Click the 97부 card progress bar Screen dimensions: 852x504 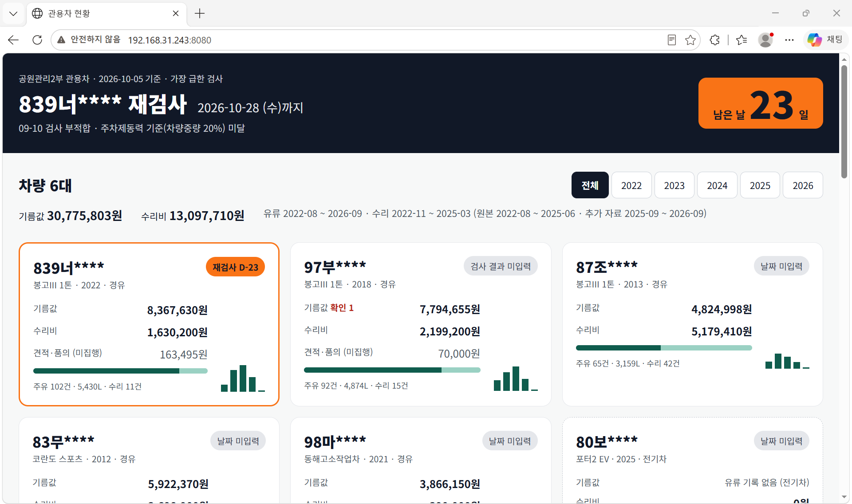392,370
